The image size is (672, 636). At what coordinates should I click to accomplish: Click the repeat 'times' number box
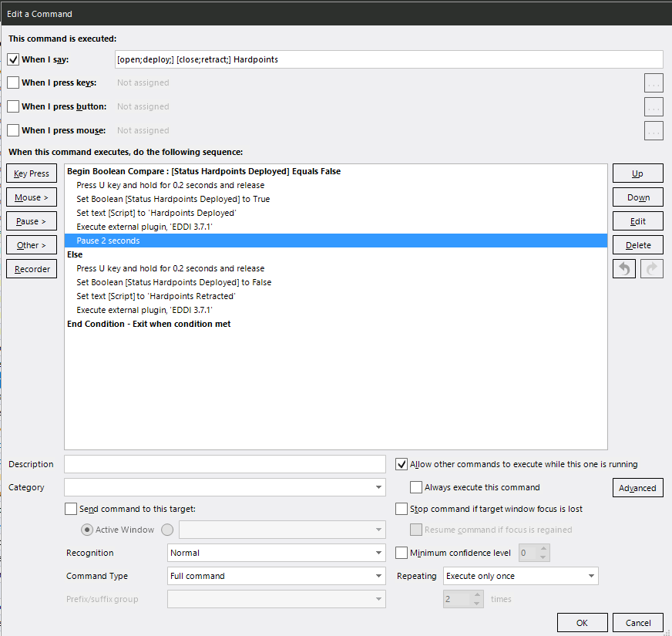(463, 599)
